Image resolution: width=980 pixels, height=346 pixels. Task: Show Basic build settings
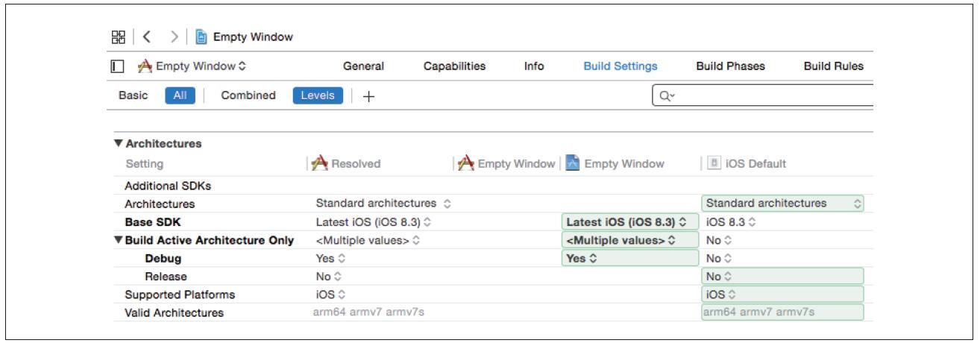[x=133, y=95]
